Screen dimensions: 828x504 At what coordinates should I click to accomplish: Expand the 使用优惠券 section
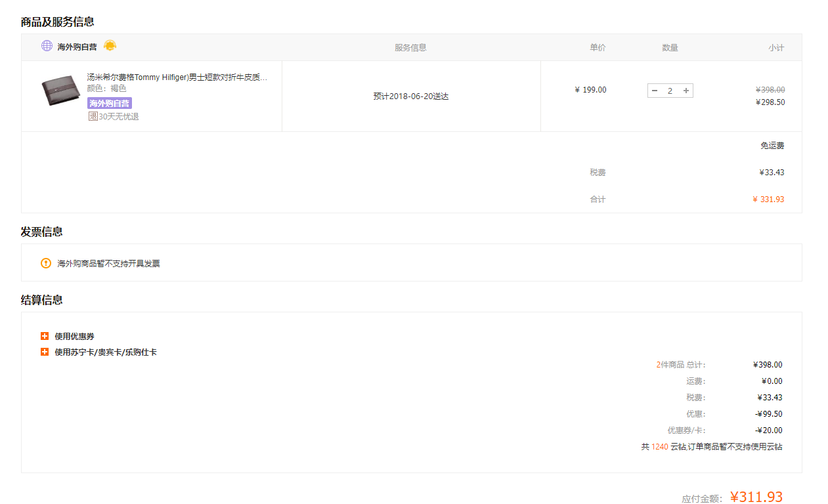coord(45,336)
